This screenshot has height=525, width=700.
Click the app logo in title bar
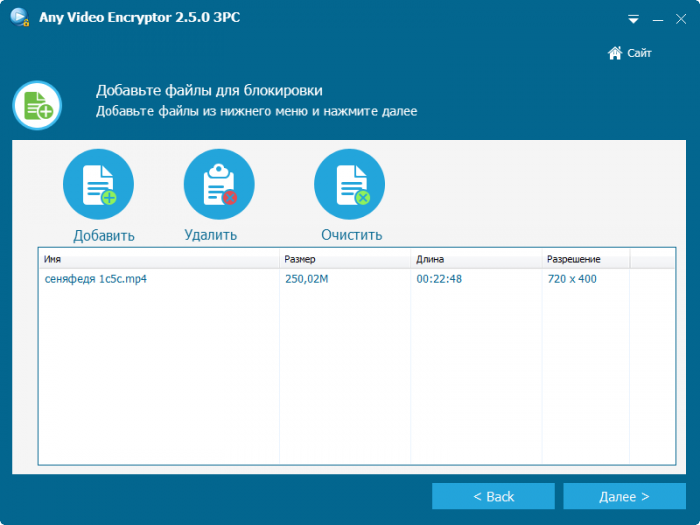[x=18, y=18]
